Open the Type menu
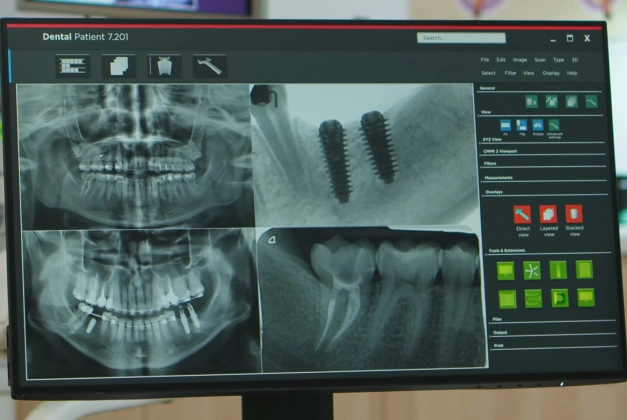Image resolution: width=627 pixels, height=420 pixels. point(558,60)
